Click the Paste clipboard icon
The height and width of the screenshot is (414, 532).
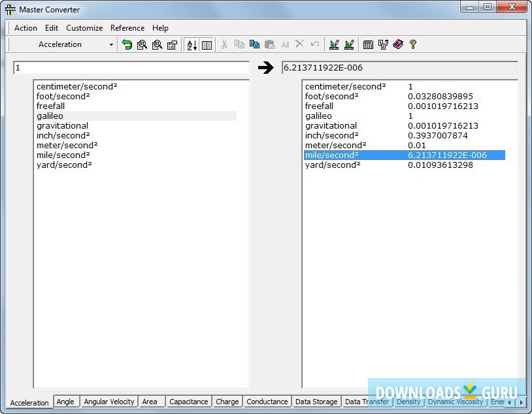point(270,44)
